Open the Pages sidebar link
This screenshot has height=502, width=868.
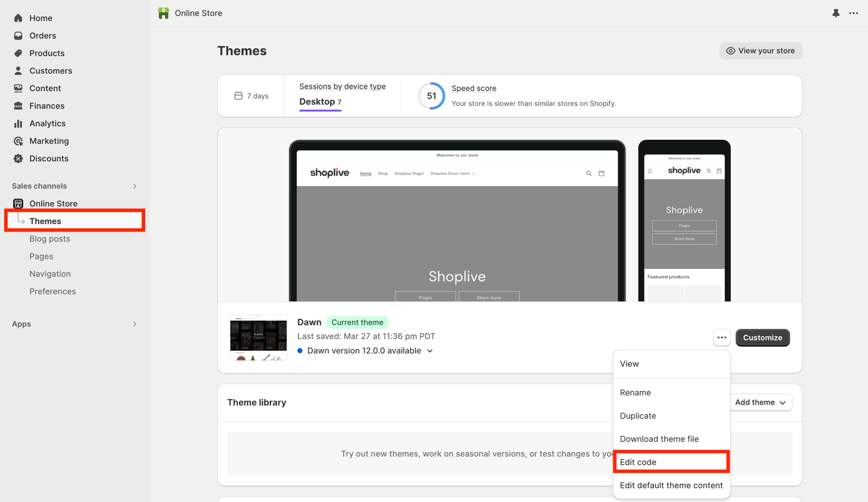(42, 256)
